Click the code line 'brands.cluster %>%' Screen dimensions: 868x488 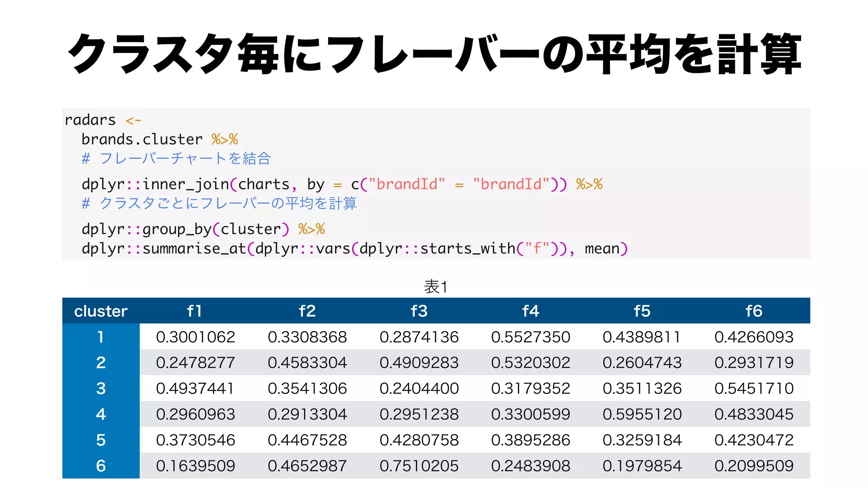[x=160, y=139]
